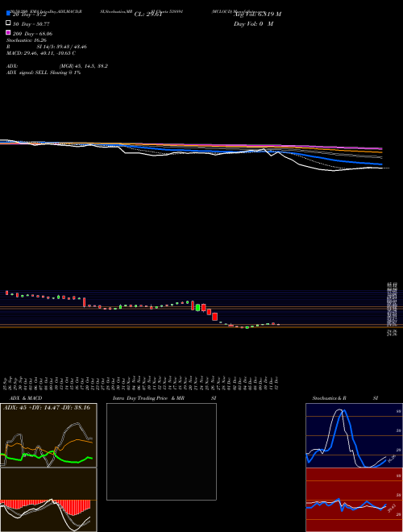Click the blue Stochastics oscillator panel

click(x=354, y=435)
